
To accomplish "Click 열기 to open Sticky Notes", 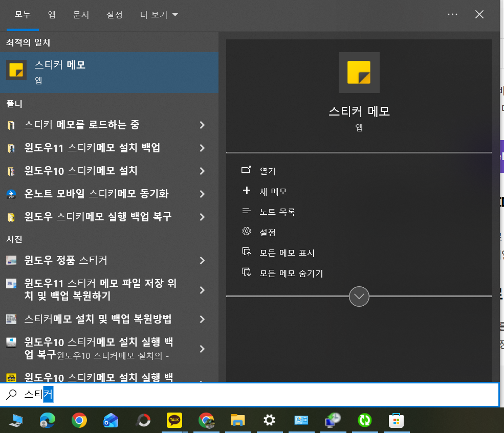I will (x=268, y=171).
